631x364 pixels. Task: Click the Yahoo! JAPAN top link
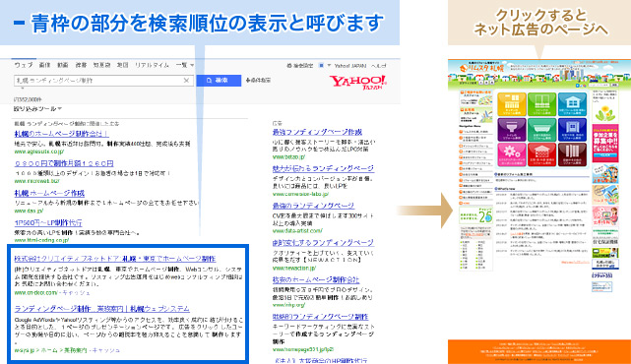350,66
